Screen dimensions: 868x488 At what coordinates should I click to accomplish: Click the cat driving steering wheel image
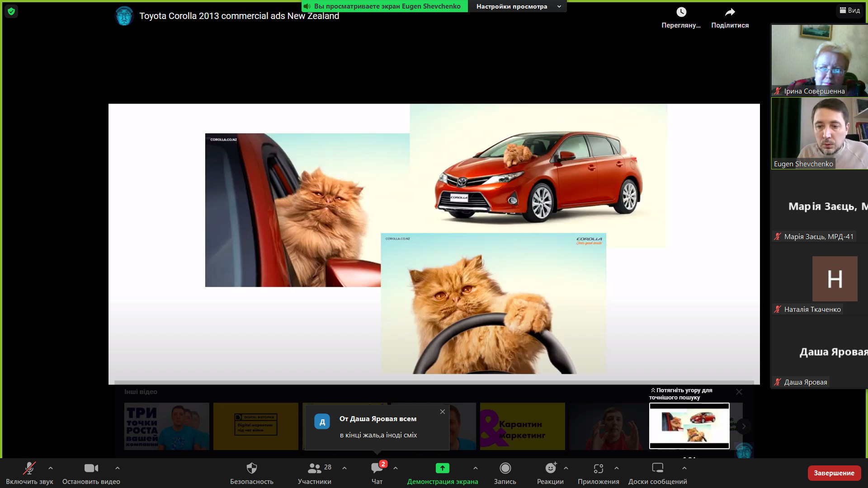point(493,303)
